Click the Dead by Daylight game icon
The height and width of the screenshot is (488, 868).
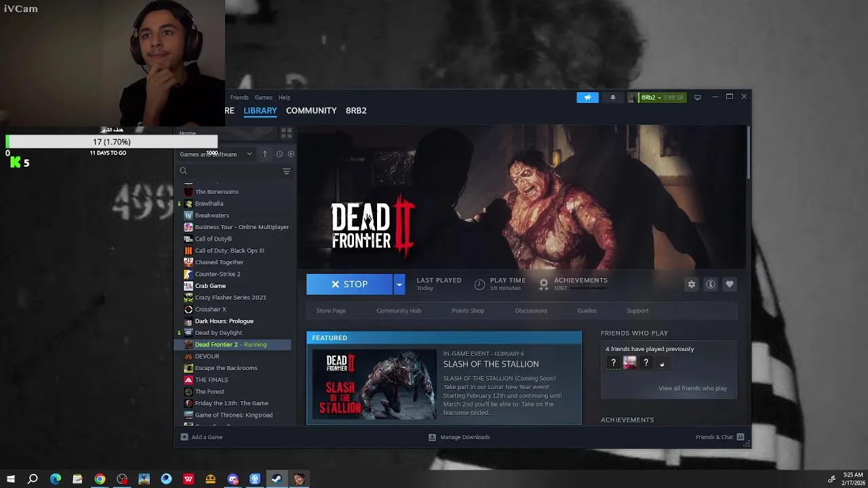tap(189, 333)
